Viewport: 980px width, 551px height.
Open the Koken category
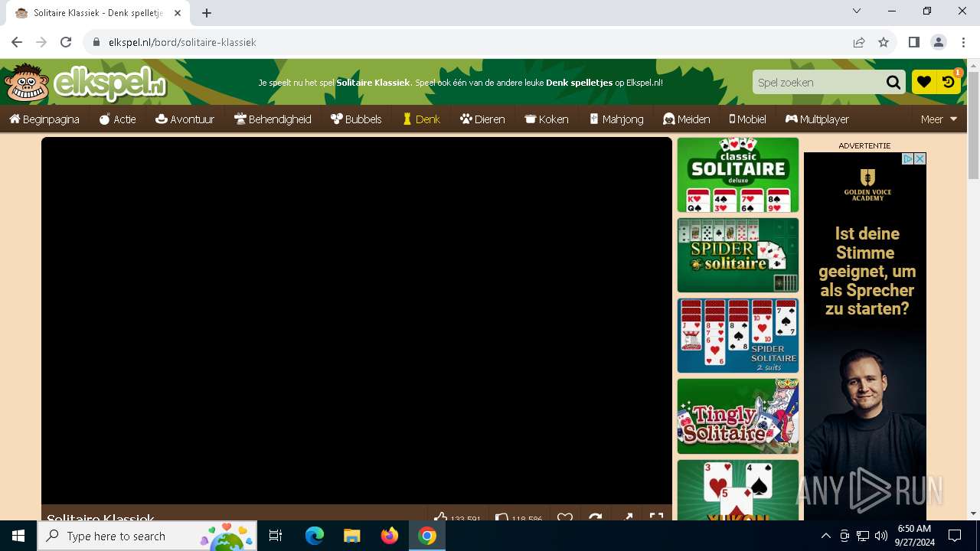pyautogui.click(x=547, y=119)
